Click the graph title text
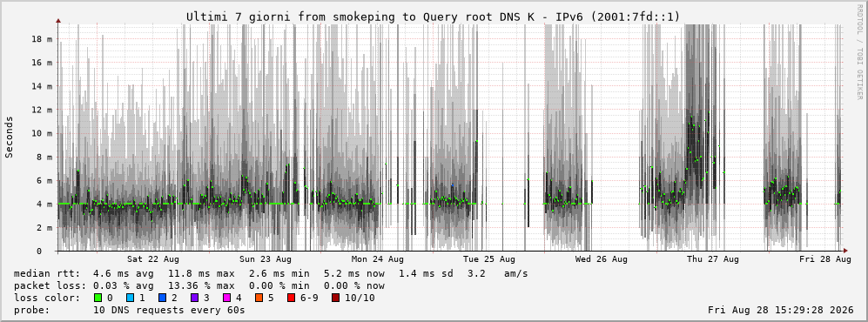 433,17
